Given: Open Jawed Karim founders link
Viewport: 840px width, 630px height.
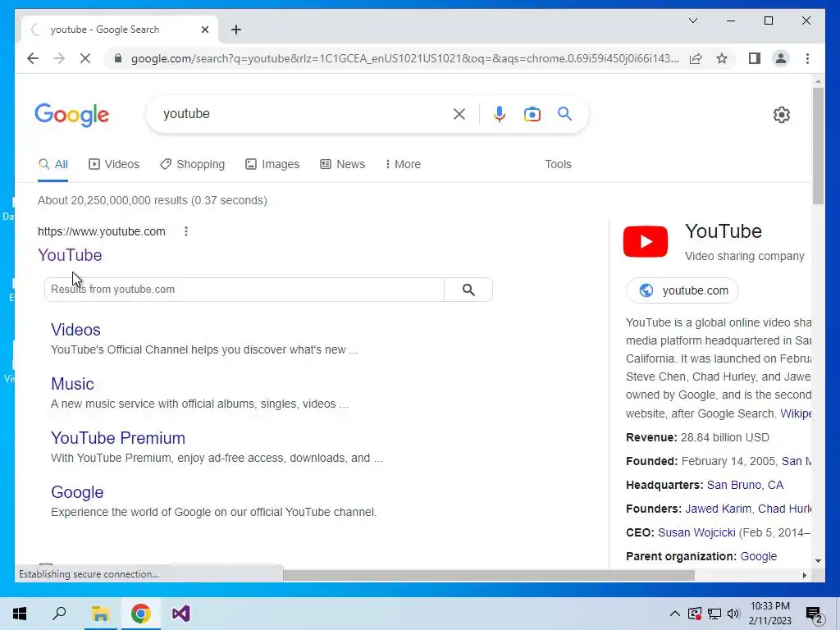Looking at the screenshot, I should coord(718,509).
